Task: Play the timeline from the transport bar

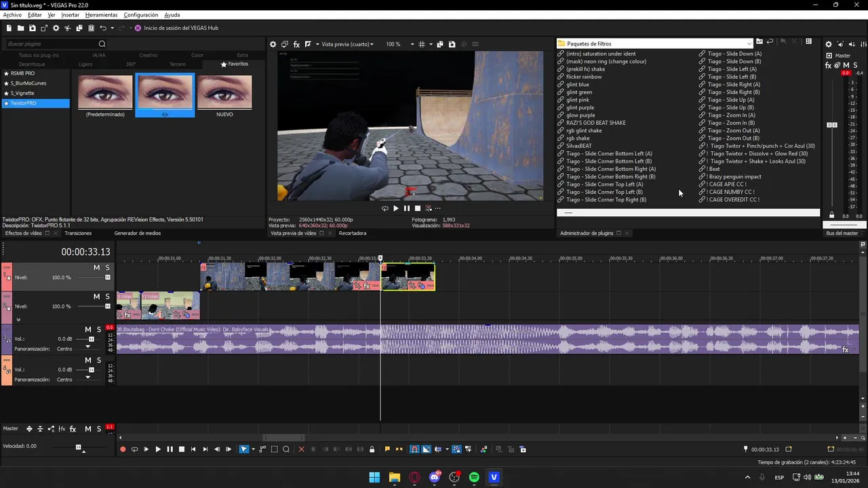Action: coord(158,449)
